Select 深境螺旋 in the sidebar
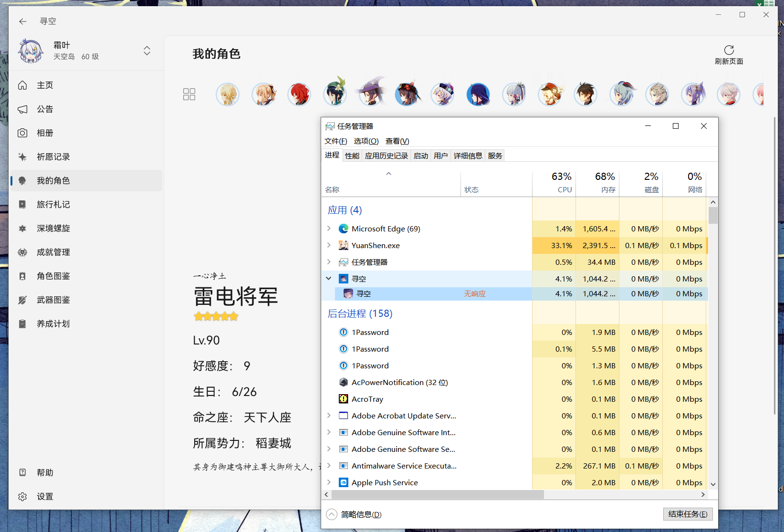This screenshot has height=532, width=784. [52, 228]
